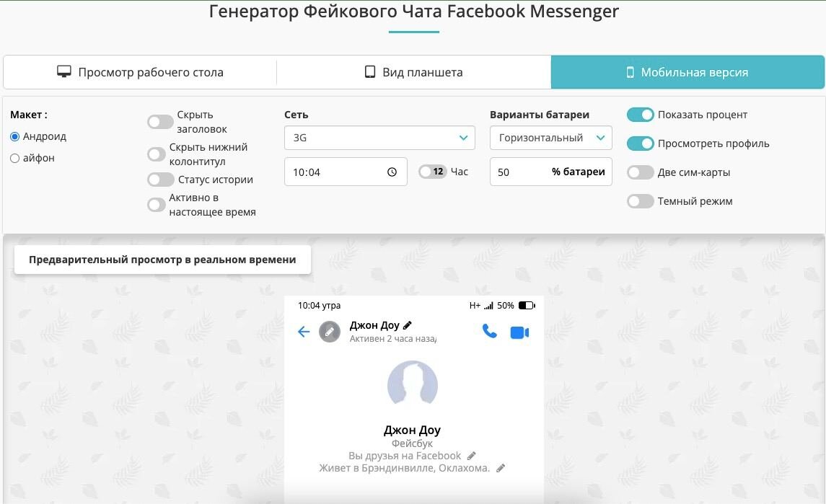Viewport: 826px width, 504px height.
Task: Edit the Вы друзья на Facebook pencil icon
Action: coord(472,456)
